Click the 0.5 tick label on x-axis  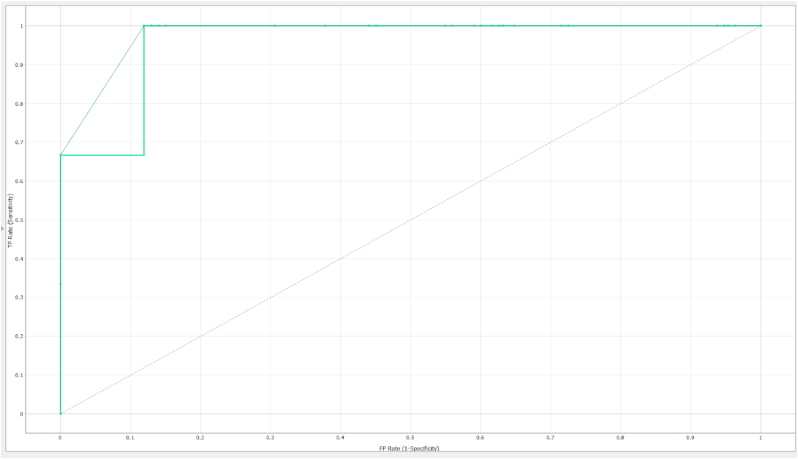410,438
